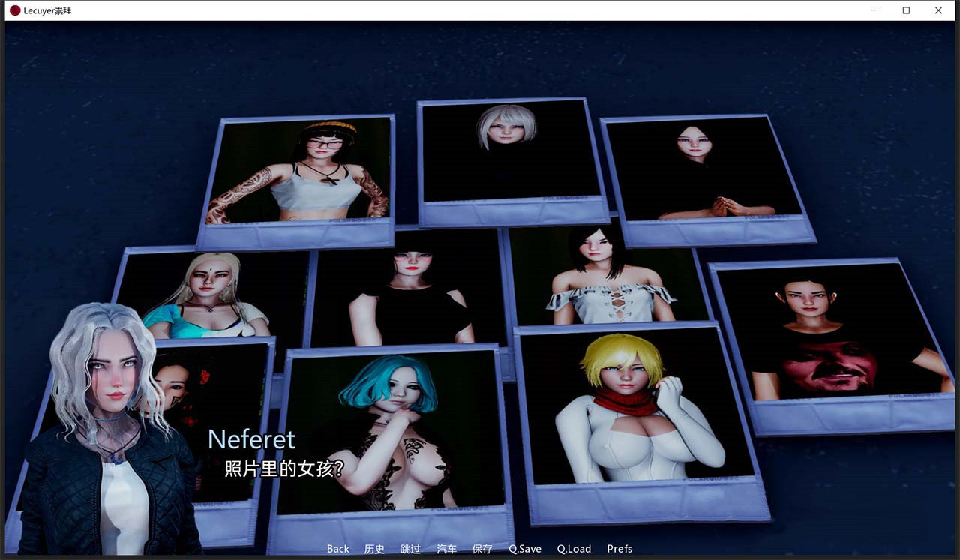Select photo of person in red-print black t-shirt
The height and width of the screenshot is (560, 960).
pos(832,337)
